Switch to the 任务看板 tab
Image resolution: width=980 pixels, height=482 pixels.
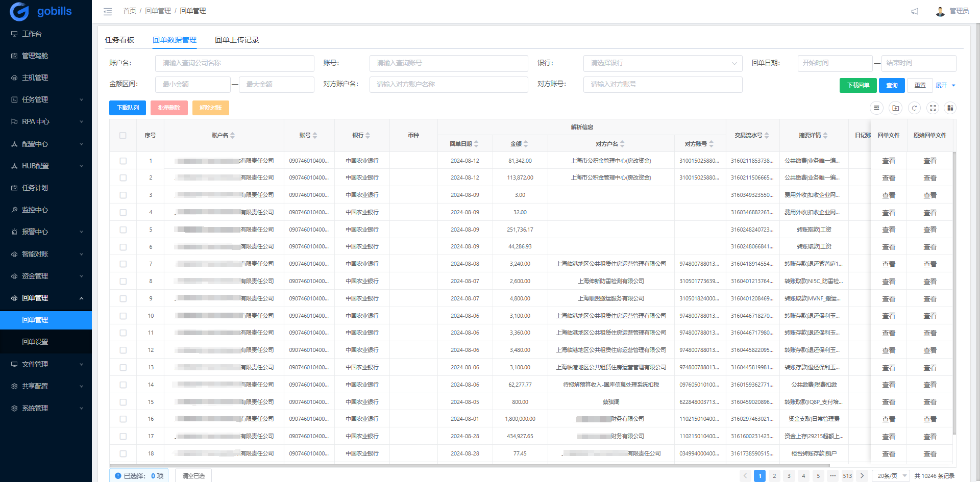click(x=119, y=40)
